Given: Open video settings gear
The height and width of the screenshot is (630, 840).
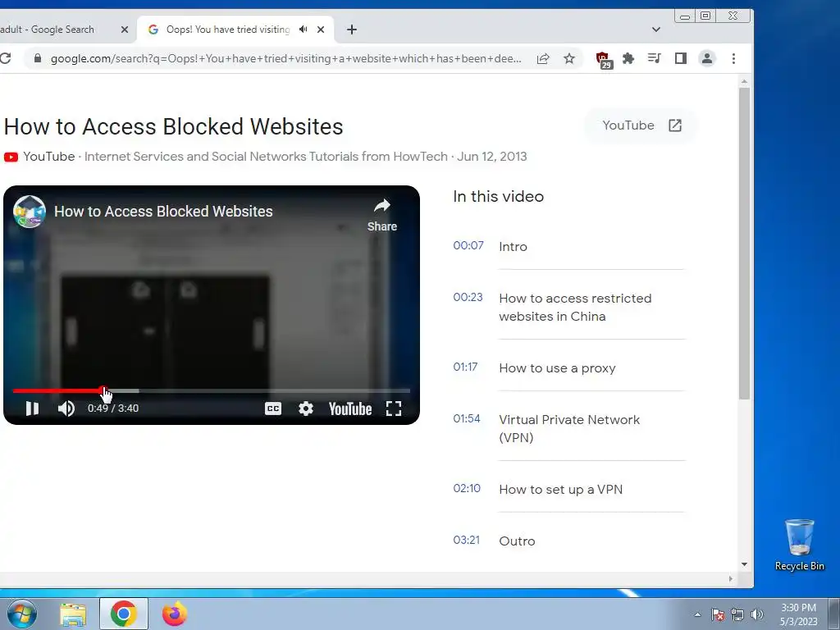Looking at the screenshot, I should click(306, 409).
